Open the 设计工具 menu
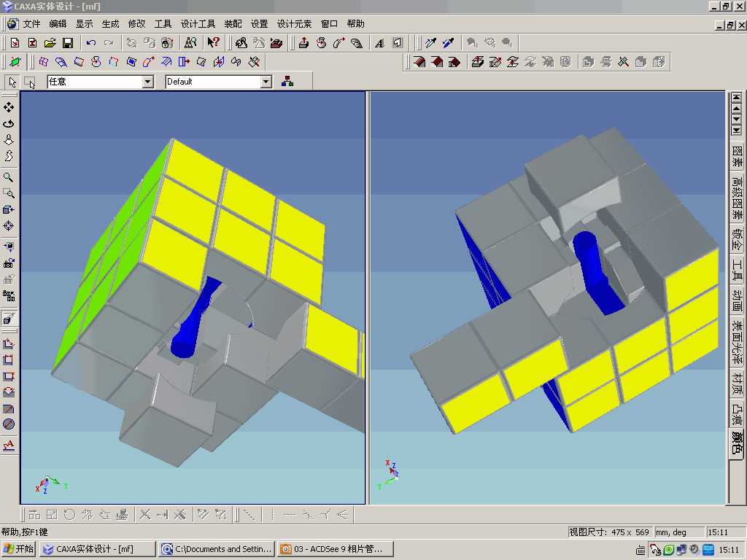The image size is (747, 560). coord(198,24)
